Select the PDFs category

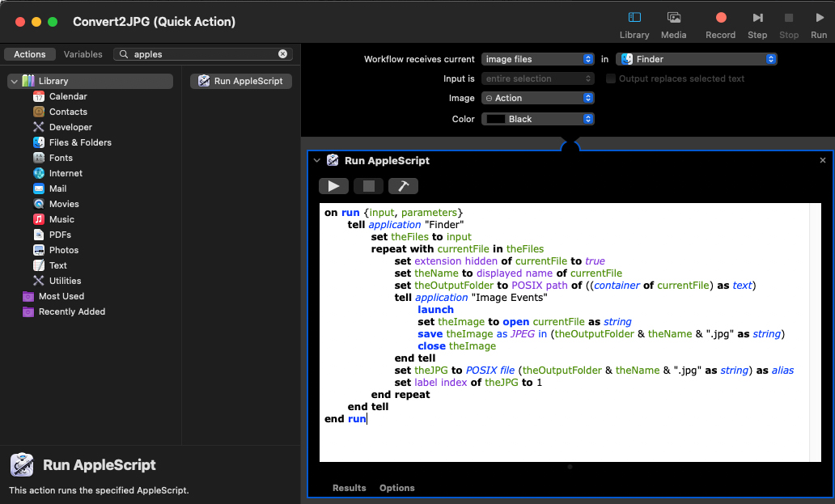pos(60,235)
